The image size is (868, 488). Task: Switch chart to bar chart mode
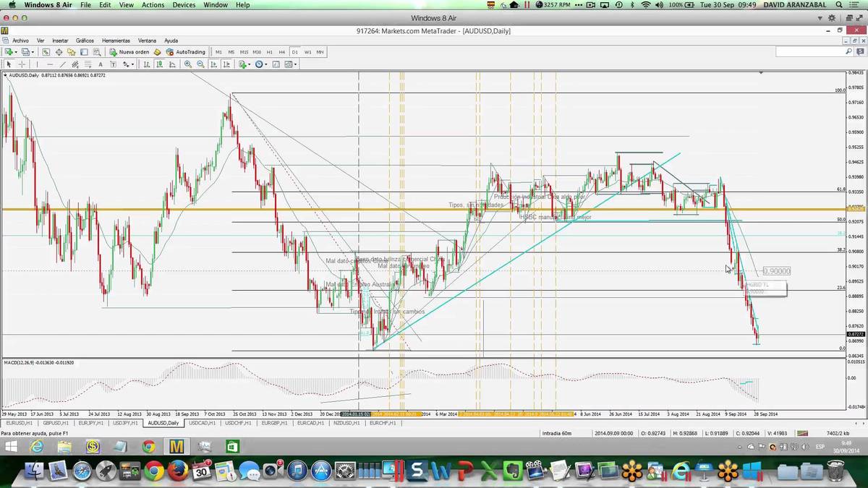[148, 64]
